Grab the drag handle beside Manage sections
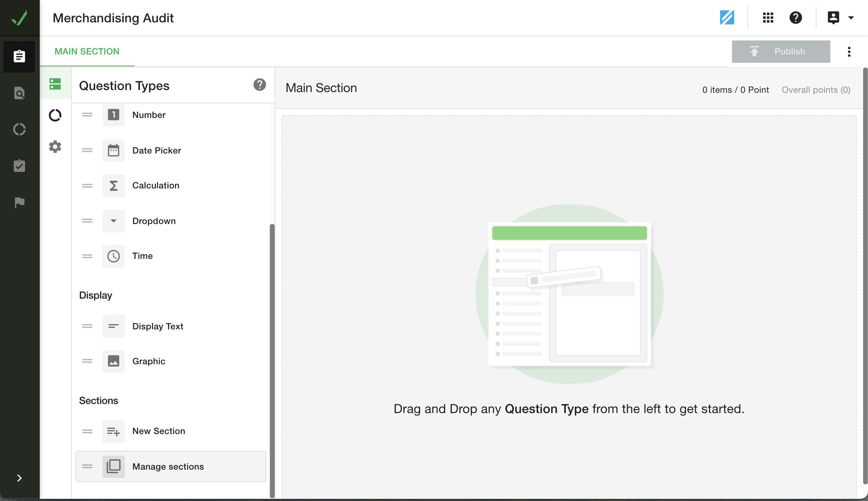The width and height of the screenshot is (868, 501). [87, 466]
